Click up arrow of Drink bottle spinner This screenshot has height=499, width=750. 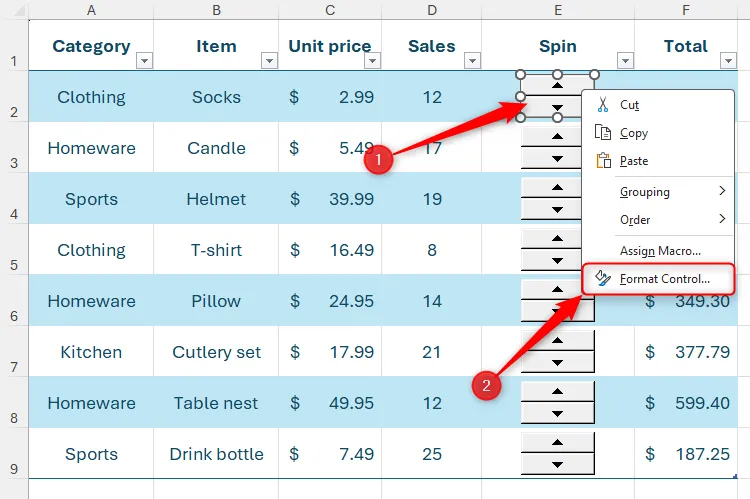(x=557, y=442)
